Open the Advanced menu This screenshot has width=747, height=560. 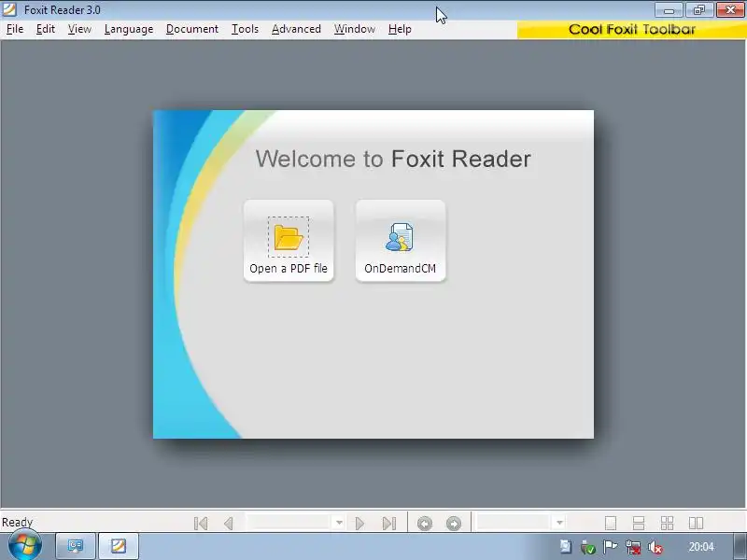(296, 29)
